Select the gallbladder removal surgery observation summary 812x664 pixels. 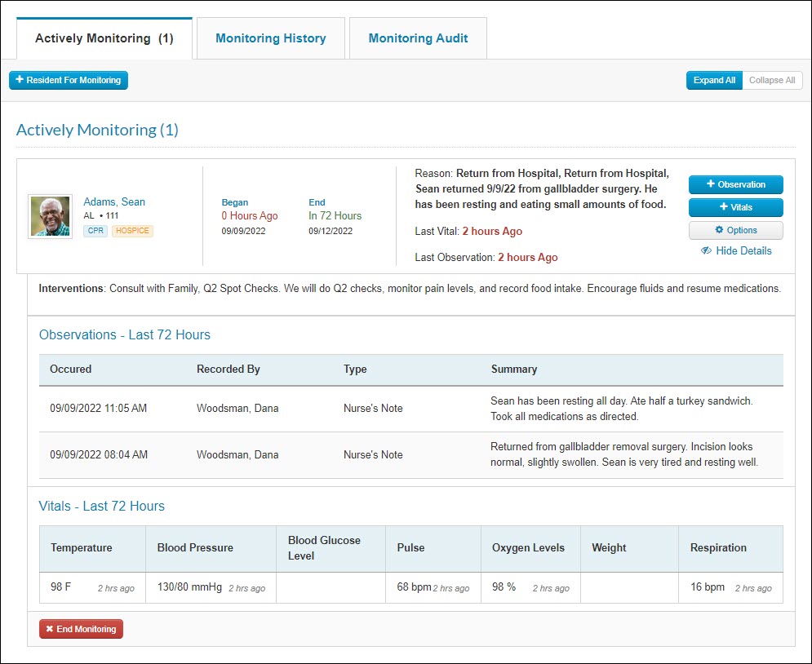(x=624, y=454)
